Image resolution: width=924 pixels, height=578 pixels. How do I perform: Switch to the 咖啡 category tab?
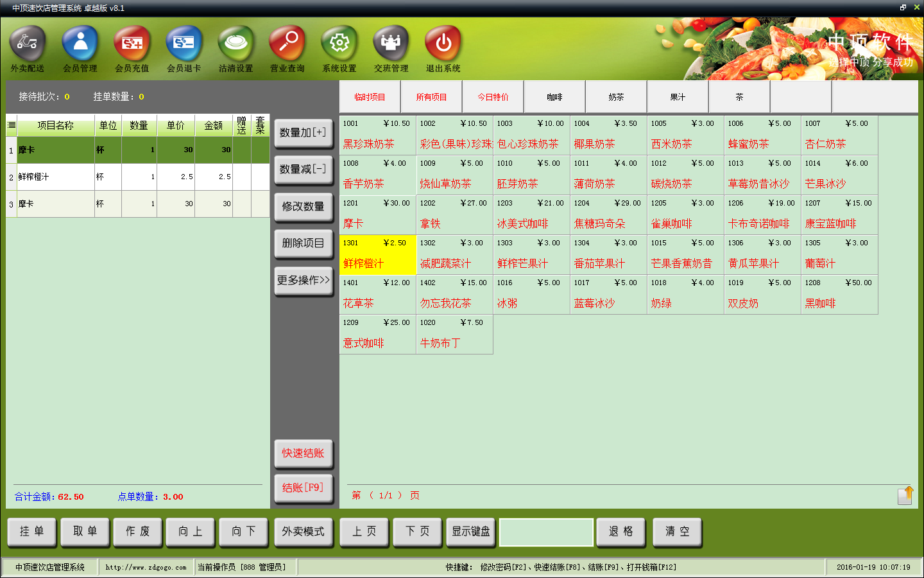click(554, 97)
